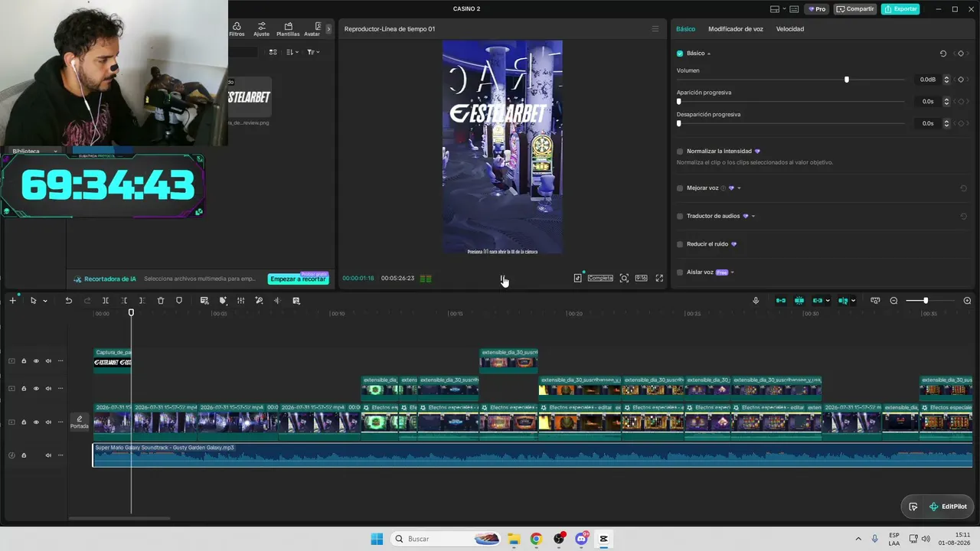This screenshot has height=551, width=980.
Task: Open EditPilot's left-side panel icon
Action: pos(913,507)
